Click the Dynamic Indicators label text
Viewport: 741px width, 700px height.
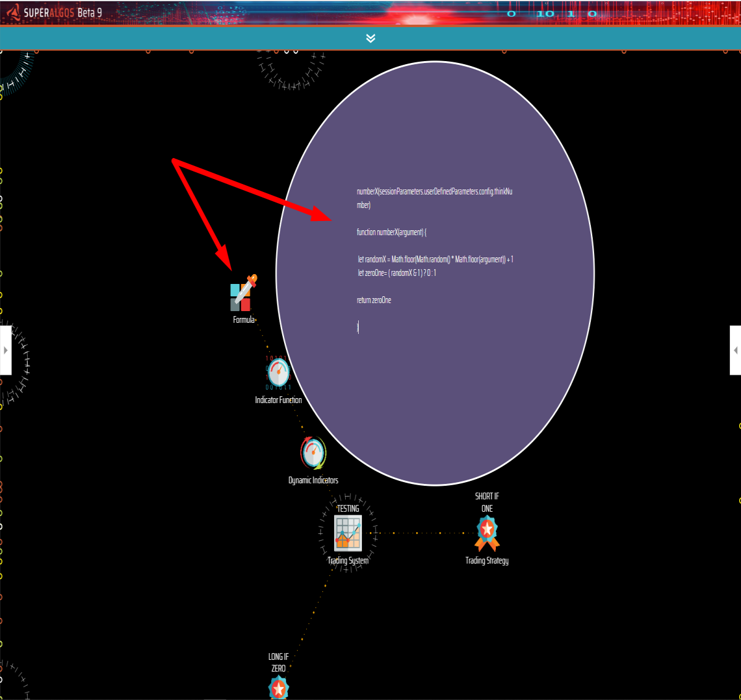pyautogui.click(x=313, y=480)
